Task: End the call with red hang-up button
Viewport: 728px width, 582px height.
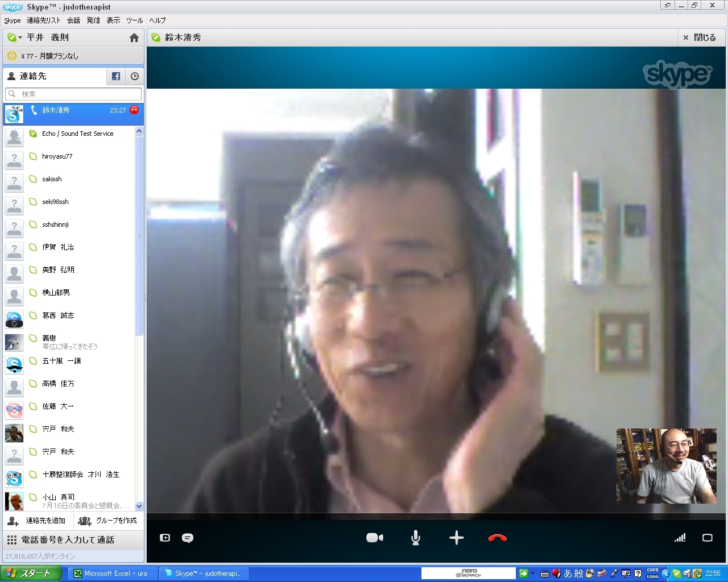Action: pos(498,538)
